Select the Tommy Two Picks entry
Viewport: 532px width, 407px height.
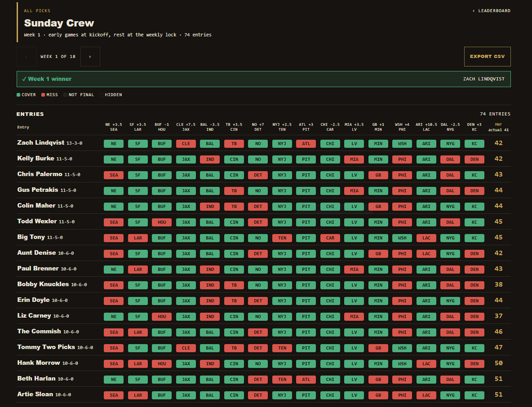(46, 347)
